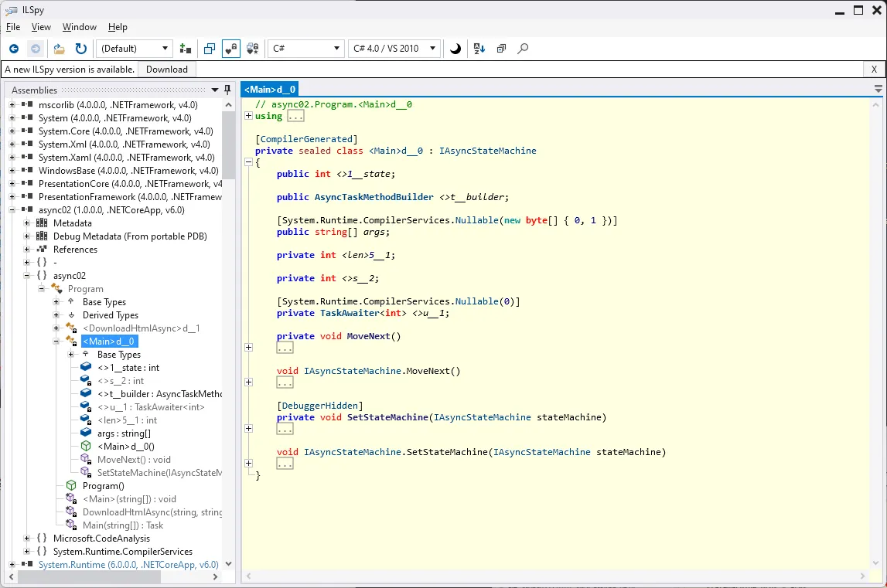The image size is (887, 588).
Task: Click the show public types only icon
Action: pyautogui.click(x=210, y=49)
